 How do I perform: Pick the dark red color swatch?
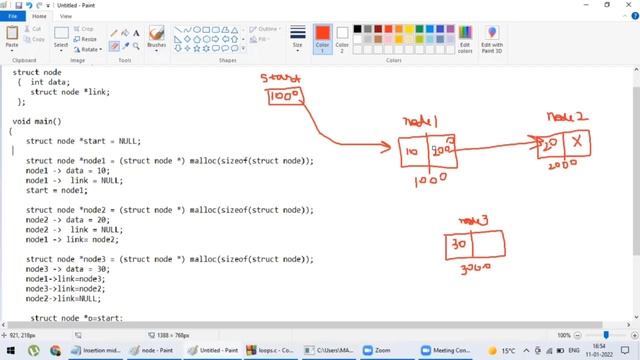click(x=378, y=29)
